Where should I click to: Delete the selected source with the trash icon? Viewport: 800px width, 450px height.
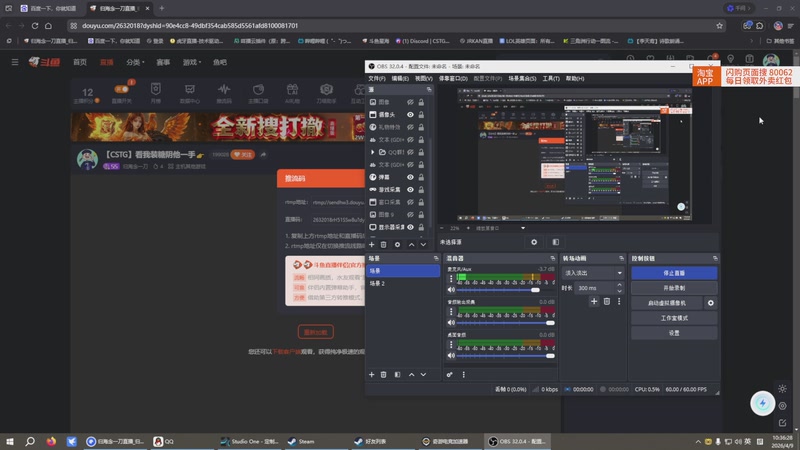tap(384, 244)
